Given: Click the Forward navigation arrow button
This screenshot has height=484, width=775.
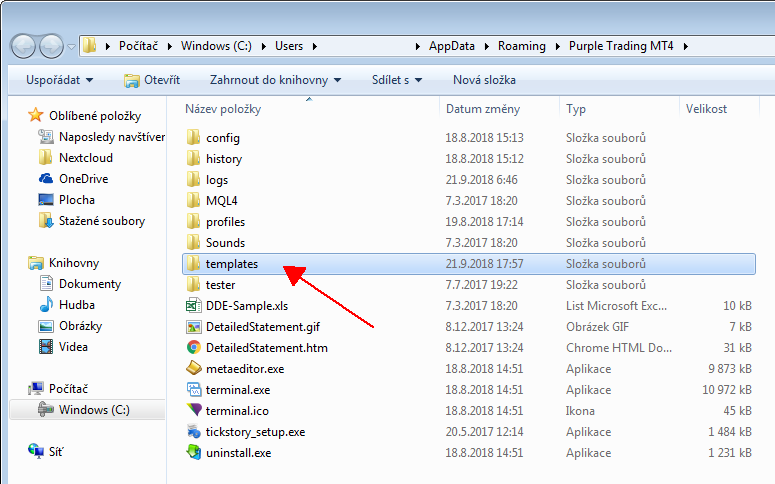Looking at the screenshot, I should click(51, 47).
